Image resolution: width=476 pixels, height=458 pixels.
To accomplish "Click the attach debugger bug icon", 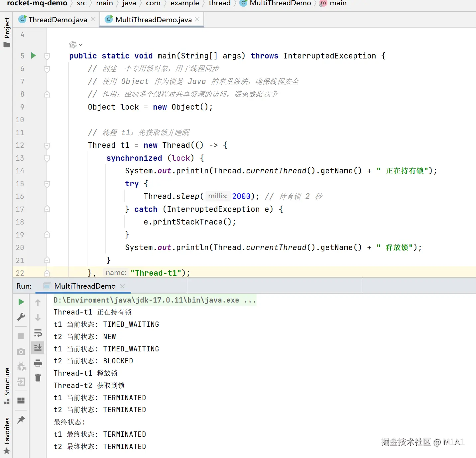I will coord(21,367).
